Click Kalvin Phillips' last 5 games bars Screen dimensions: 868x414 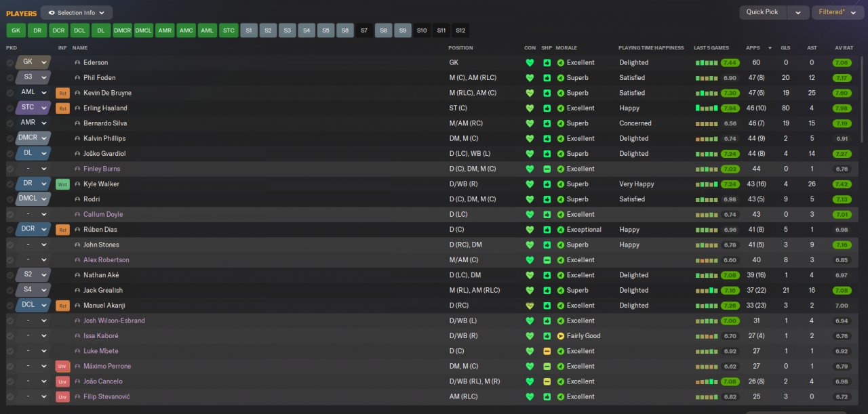tap(707, 138)
